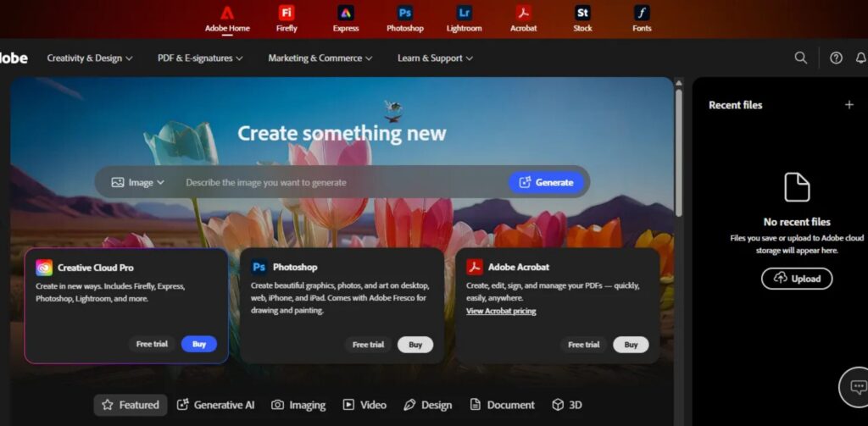This screenshot has width=868, height=426.
Task: Open Adobe Stock icon
Action: point(582,14)
